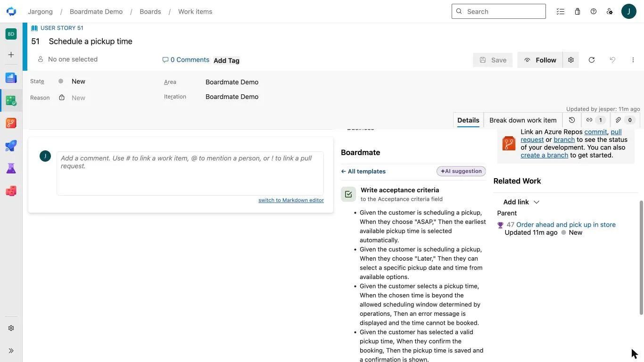This screenshot has width=644, height=362.
Task: Expand the left navigation sidebar
Action: click(x=11, y=351)
